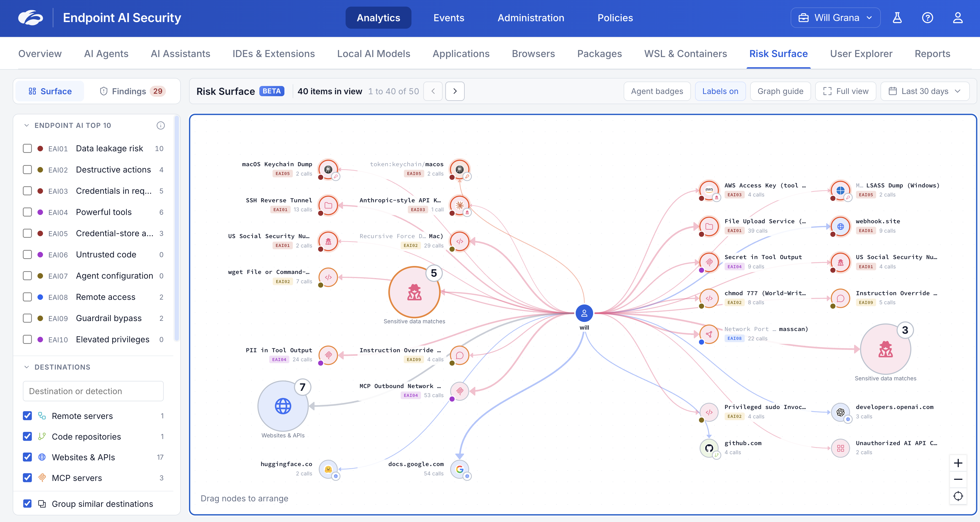Open the labs flask icon in header
Screen dimensions: 980x522
pyautogui.click(x=897, y=18)
